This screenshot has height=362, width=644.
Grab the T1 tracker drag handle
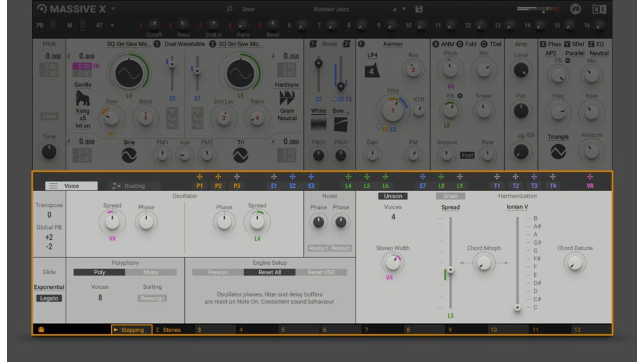coord(497,177)
